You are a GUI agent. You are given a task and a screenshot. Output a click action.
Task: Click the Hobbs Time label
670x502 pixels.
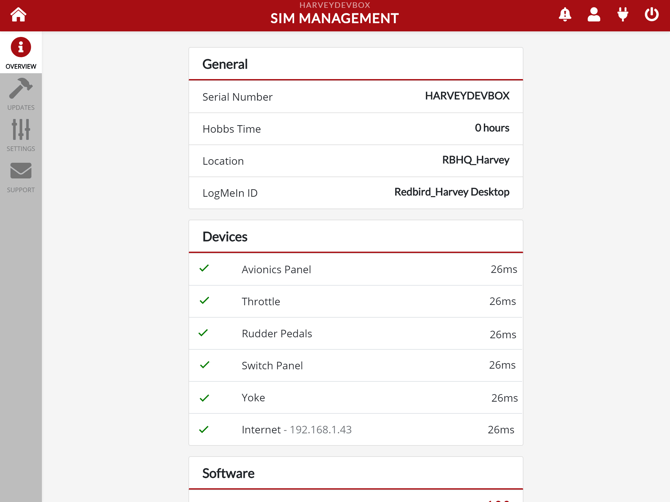pos(231,129)
